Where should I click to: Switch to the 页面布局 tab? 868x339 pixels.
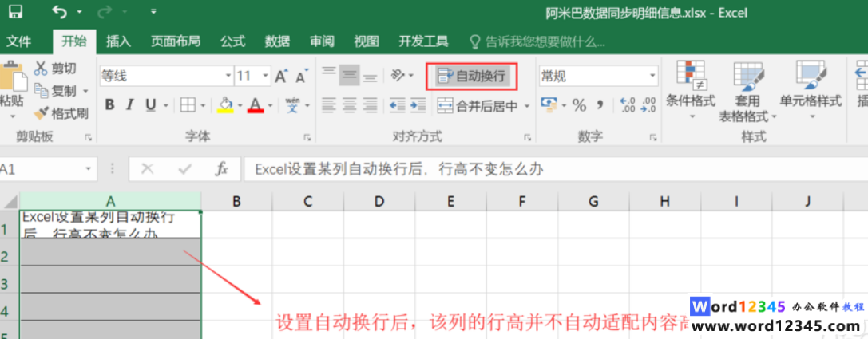tap(176, 41)
